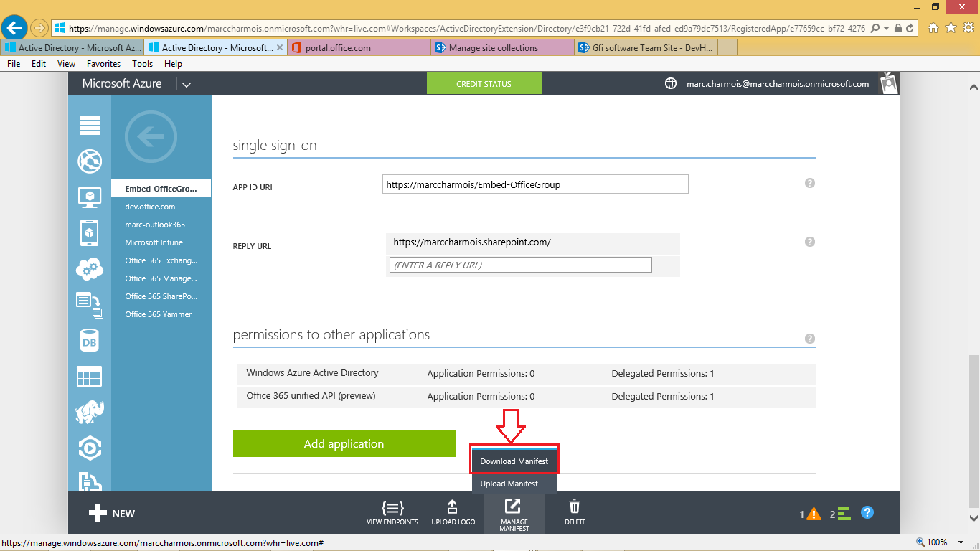Click the App ID URI text field
Screen dimensions: 980x551
[535, 184]
